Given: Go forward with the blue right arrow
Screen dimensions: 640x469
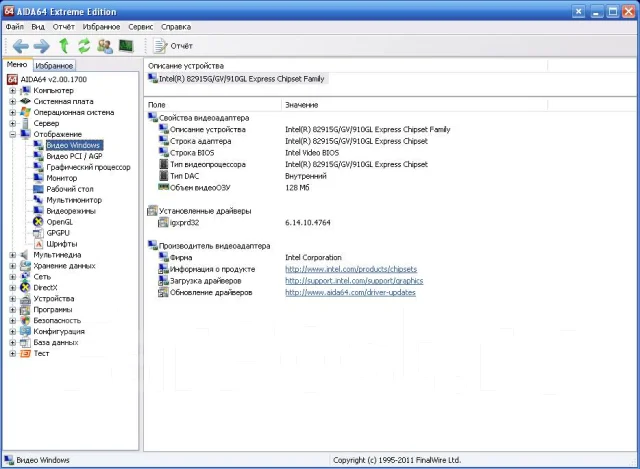Looking at the screenshot, I should 42,46.
